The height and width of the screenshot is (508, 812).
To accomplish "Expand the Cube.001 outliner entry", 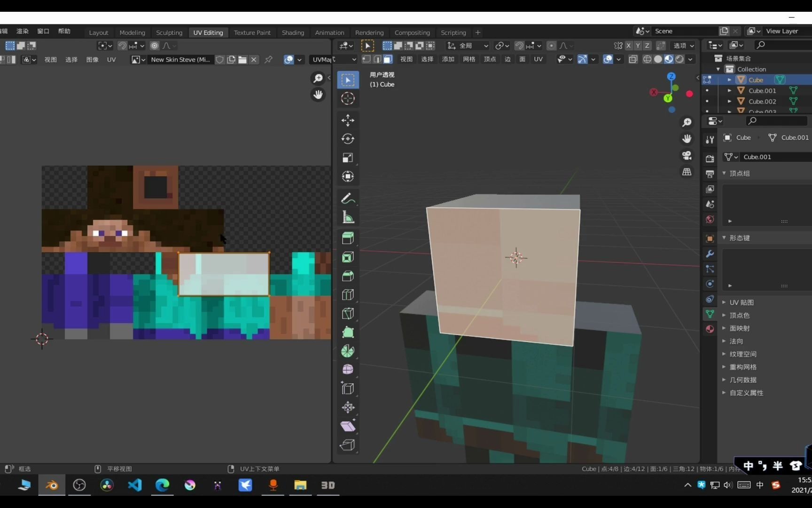I will [729, 90].
